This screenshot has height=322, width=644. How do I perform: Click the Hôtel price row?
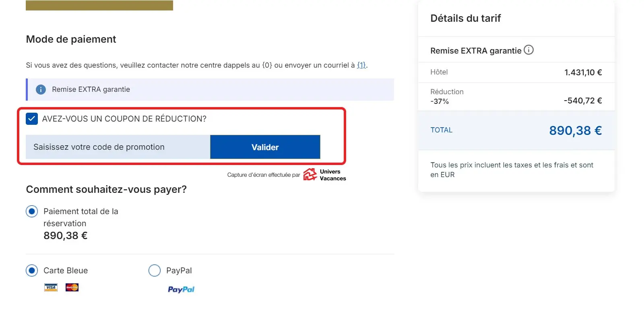coord(516,72)
